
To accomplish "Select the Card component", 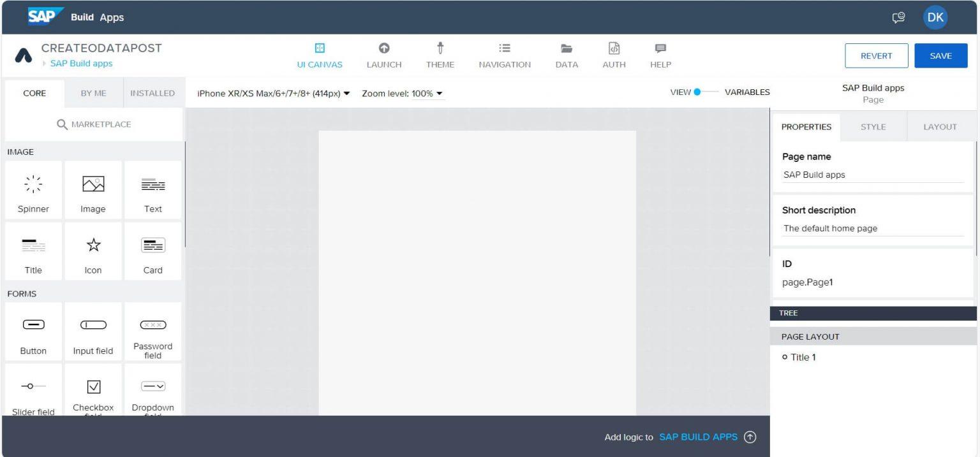I will point(152,250).
